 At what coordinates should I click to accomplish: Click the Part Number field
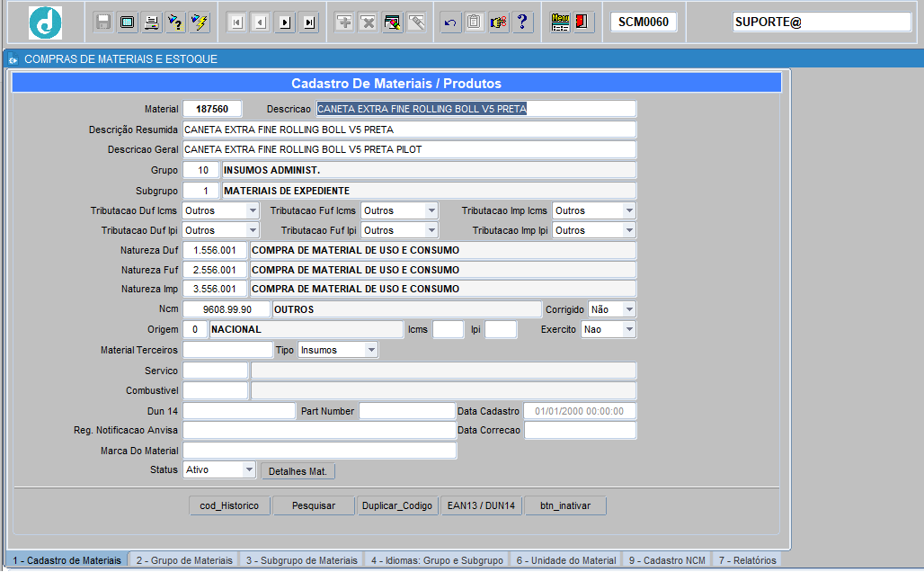[x=407, y=410]
